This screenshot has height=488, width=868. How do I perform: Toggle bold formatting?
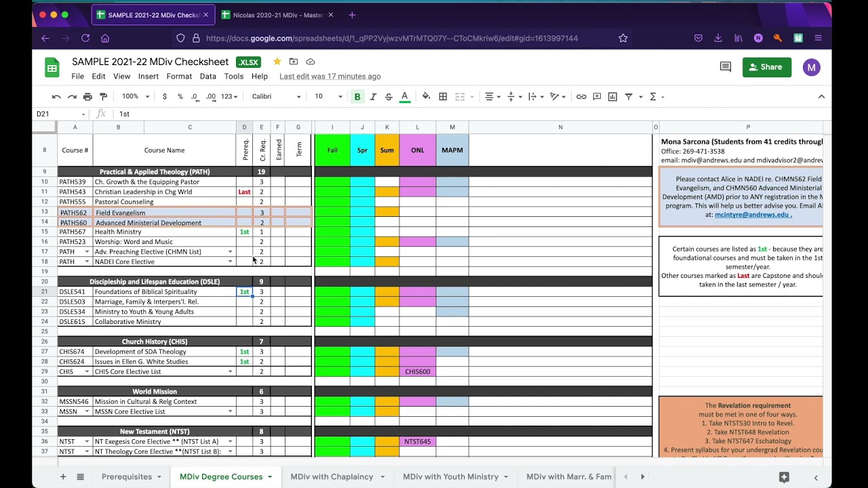(x=357, y=97)
